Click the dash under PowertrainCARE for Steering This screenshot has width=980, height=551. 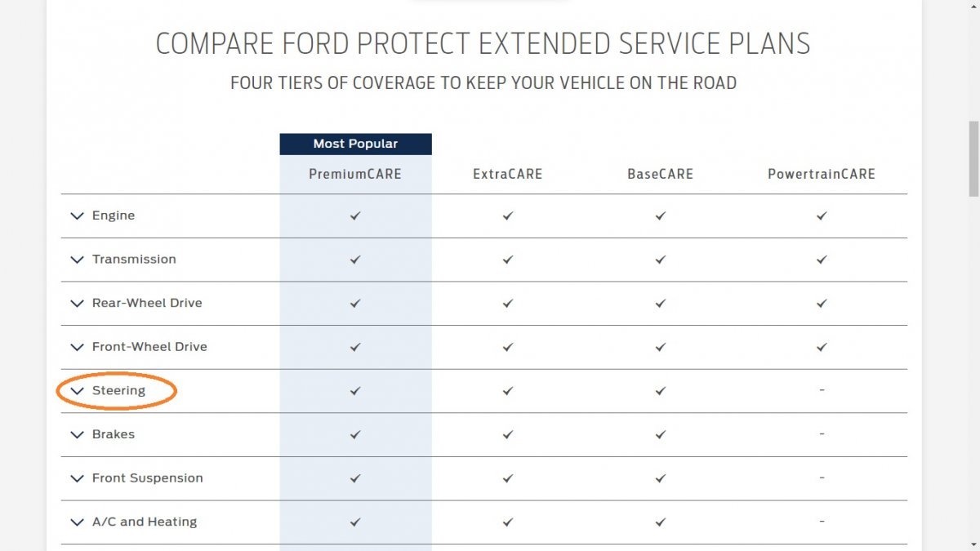pos(821,391)
